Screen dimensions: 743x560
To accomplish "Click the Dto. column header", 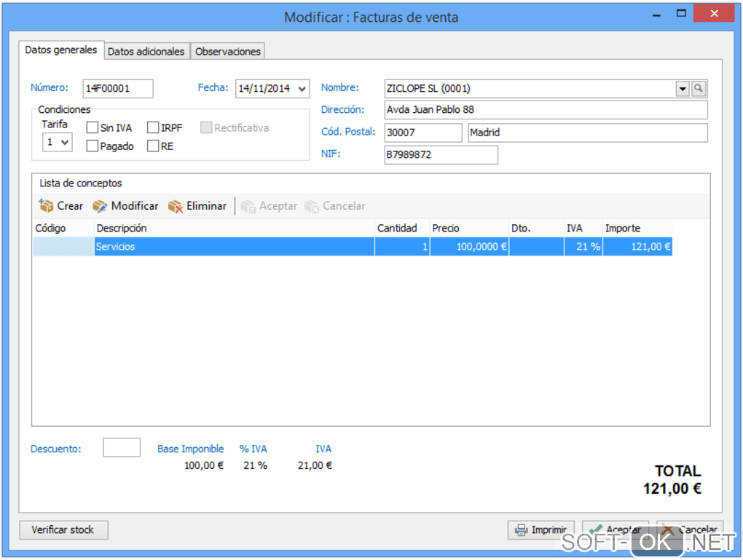I will [x=537, y=229].
